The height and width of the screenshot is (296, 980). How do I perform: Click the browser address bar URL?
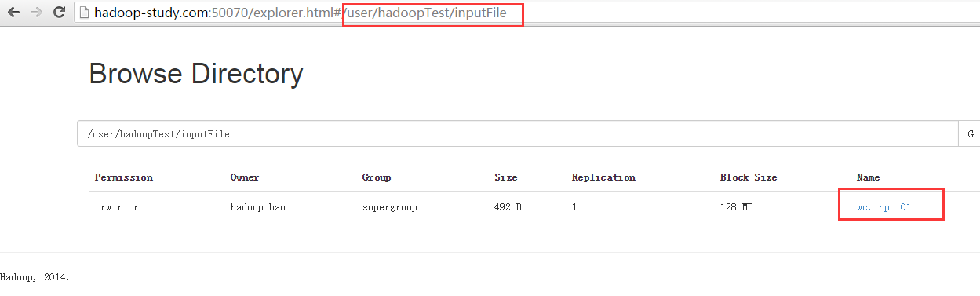click(300, 13)
